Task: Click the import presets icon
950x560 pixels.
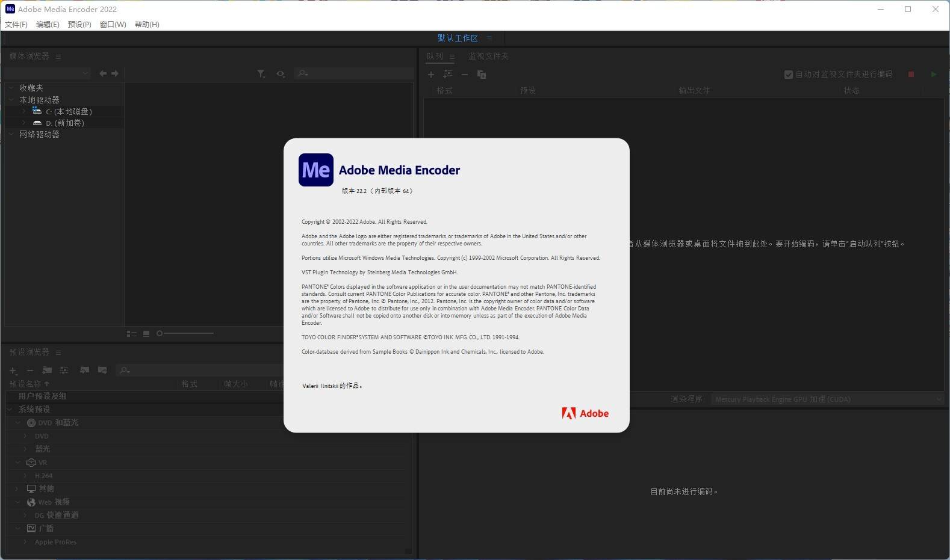Action: click(x=85, y=371)
